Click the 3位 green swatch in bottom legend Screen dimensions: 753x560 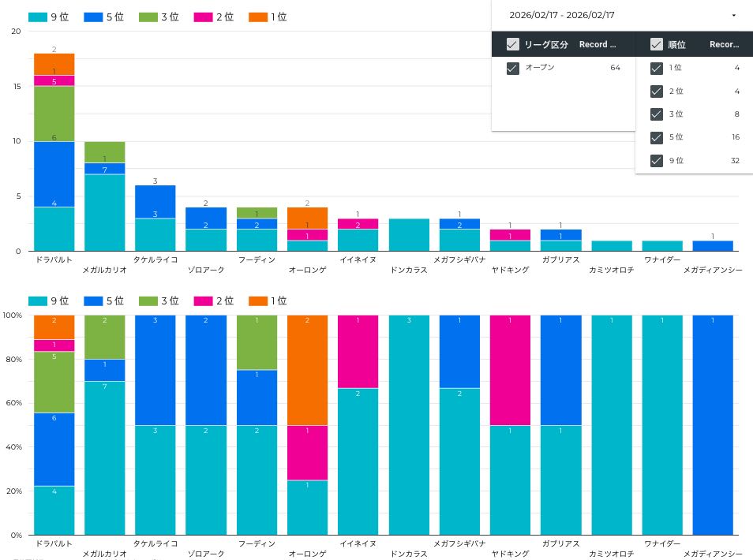coord(148,301)
